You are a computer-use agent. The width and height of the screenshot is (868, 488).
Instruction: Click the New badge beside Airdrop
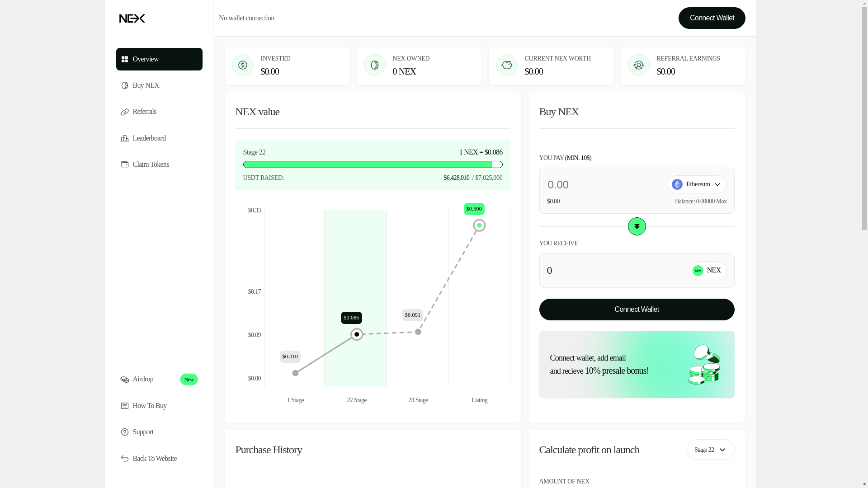click(189, 380)
